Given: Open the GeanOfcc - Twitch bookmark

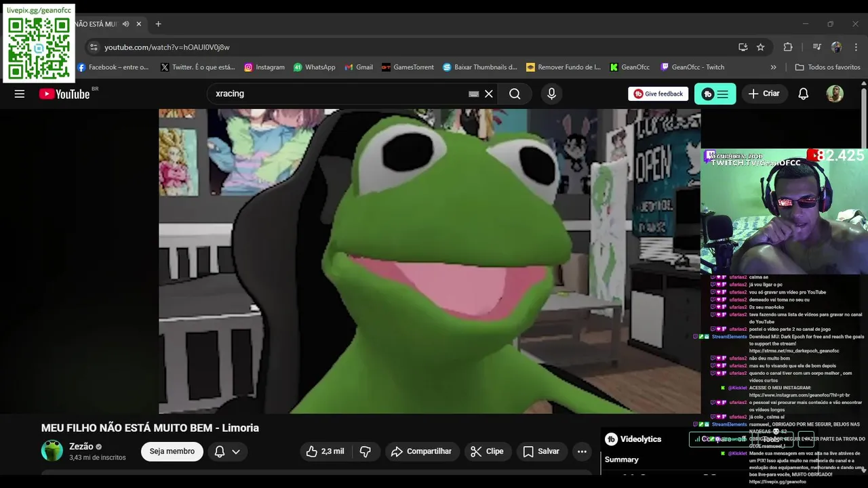Looking at the screenshot, I should pyautogui.click(x=692, y=67).
